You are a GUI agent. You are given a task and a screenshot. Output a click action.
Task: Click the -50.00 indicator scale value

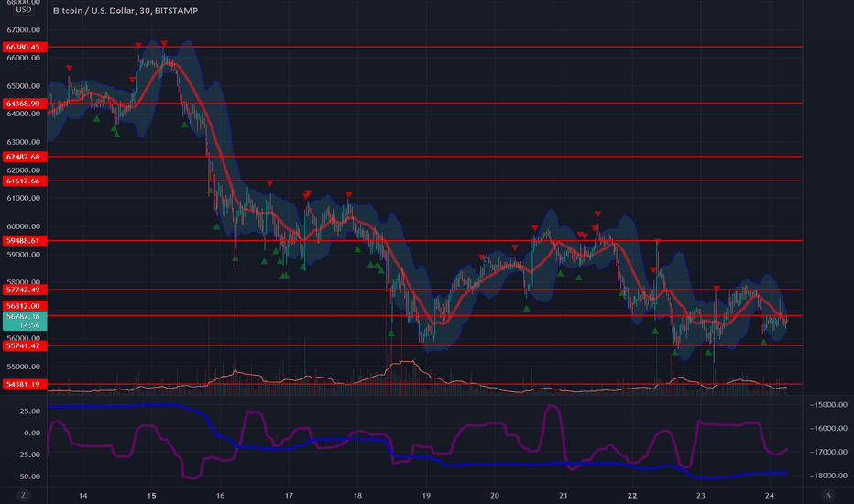click(28, 477)
